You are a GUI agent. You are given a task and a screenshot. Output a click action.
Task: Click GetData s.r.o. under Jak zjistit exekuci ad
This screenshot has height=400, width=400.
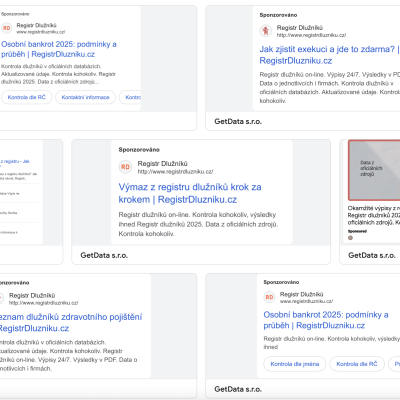(x=238, y=121)
